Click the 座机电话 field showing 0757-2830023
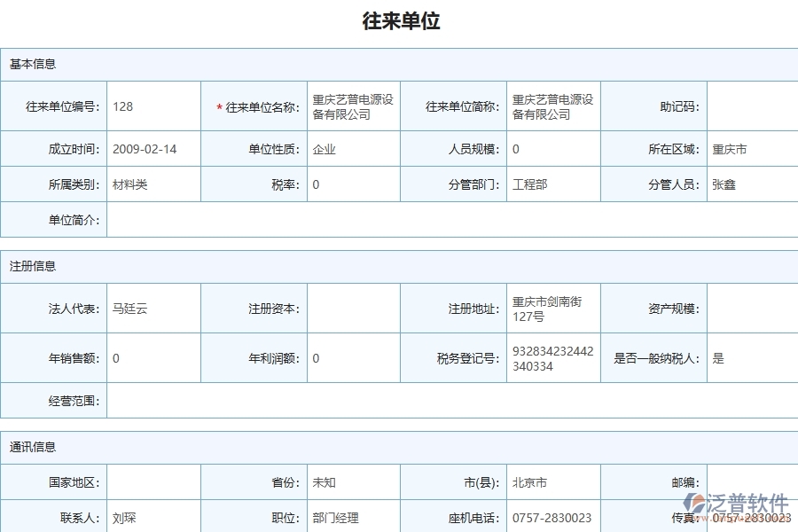 (x=552, y=516)
